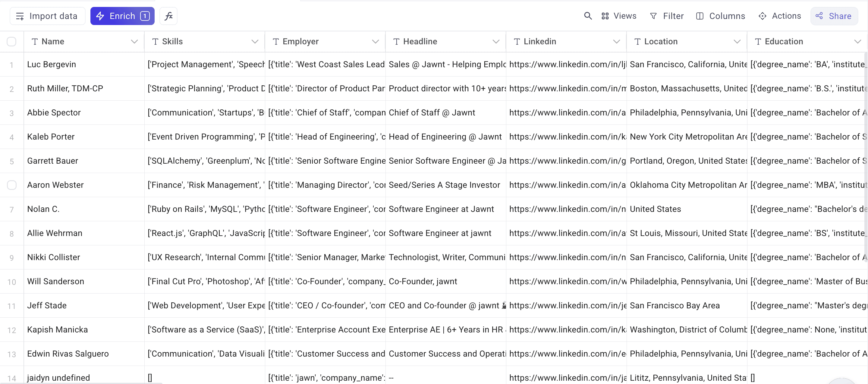This screenshot has height=384, width=868.
Task: Click the Education column header
Action: click(784, 41)
